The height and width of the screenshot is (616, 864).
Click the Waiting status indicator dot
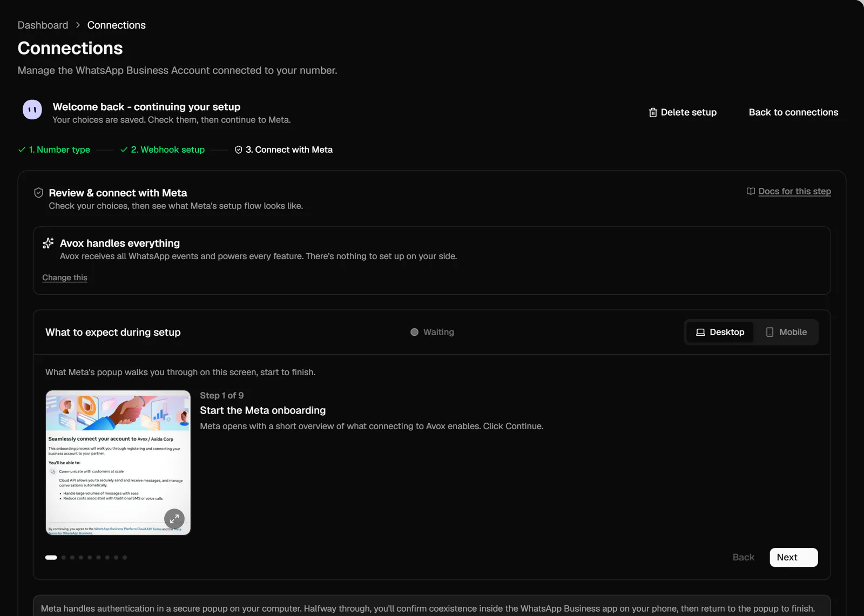pyautogui.click(x=414, y=332)
